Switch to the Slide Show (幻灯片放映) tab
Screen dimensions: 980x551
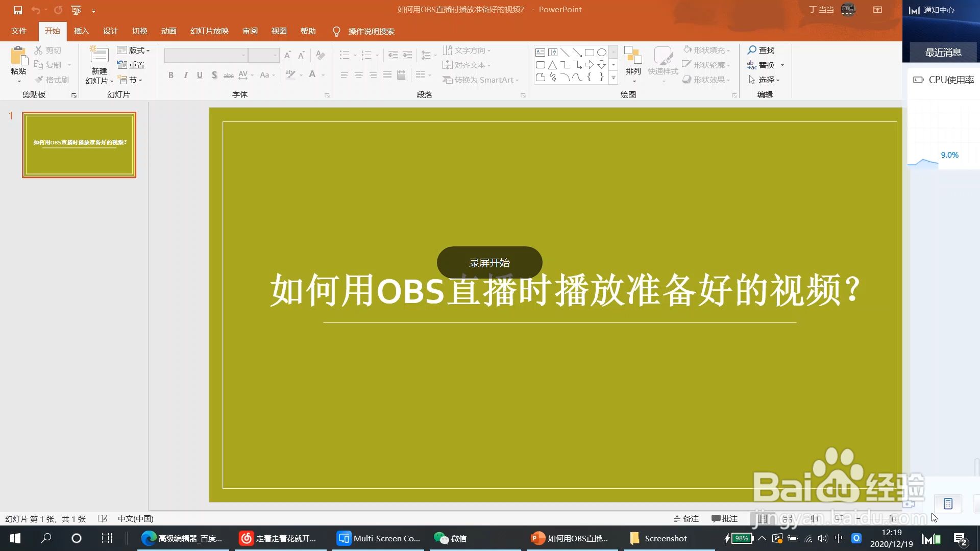[x=209, y=31]
